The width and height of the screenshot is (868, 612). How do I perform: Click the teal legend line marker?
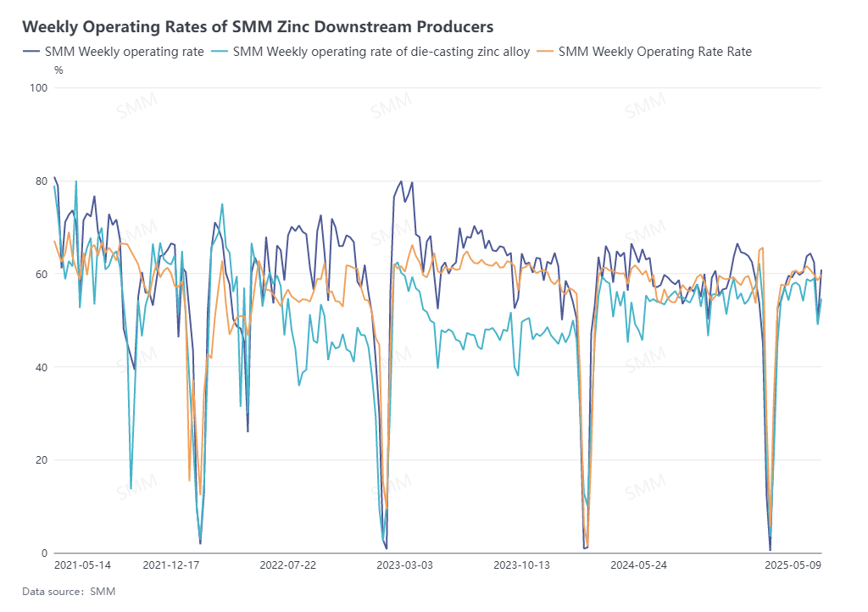coord(220,52)
